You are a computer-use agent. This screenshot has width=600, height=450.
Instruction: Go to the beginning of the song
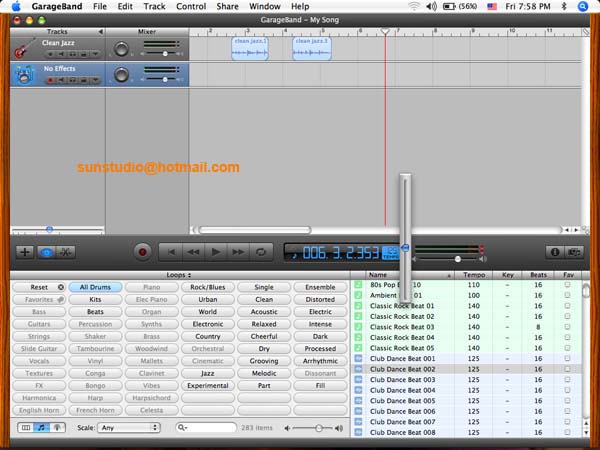pyautogui.click(x=171, y=252)
